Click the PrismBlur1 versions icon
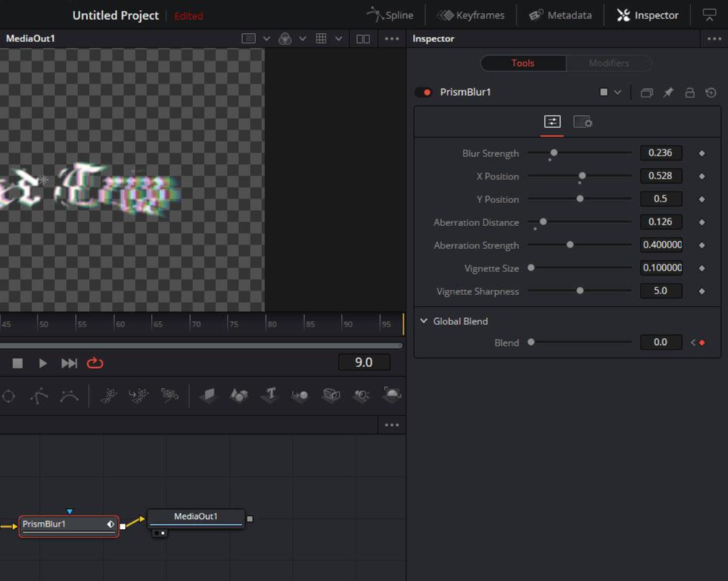The image size is (728, 581). click(646, 93)
